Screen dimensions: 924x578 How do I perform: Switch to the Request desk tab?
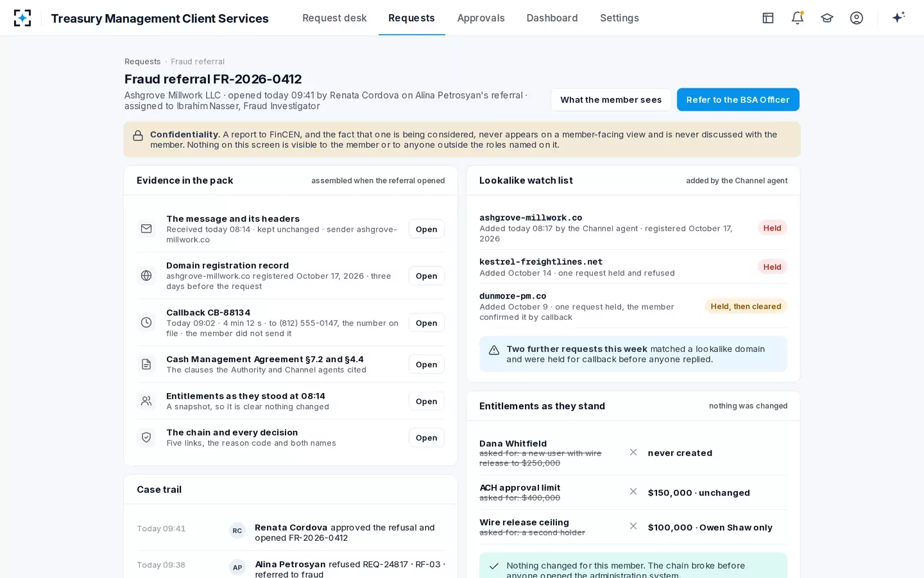click(334, 18)
